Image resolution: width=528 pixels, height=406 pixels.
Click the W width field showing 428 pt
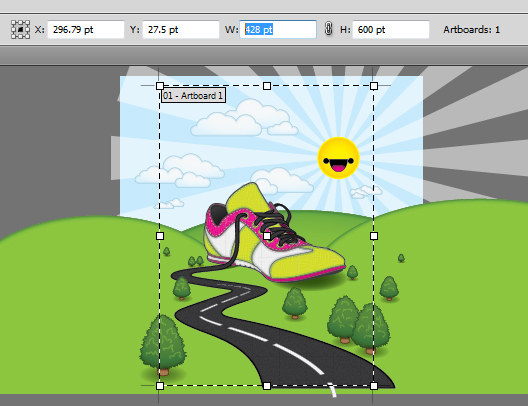pos(278,30)
